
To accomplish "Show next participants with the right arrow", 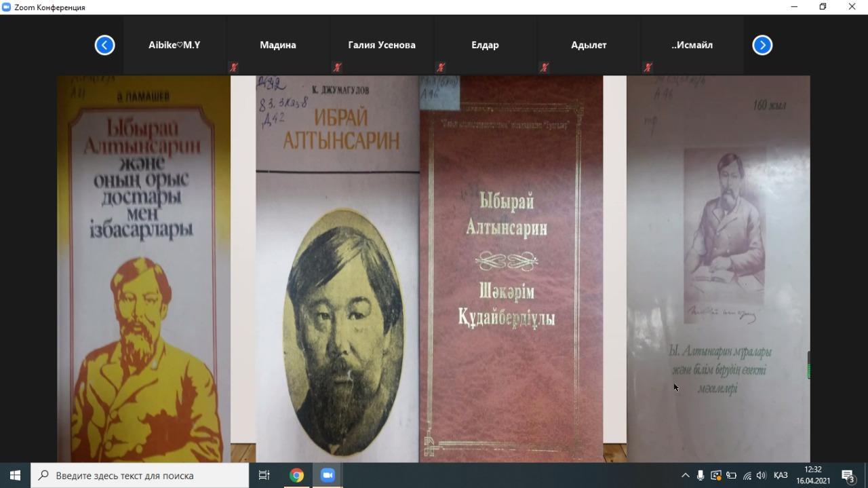I will click(x=762, y=45).
